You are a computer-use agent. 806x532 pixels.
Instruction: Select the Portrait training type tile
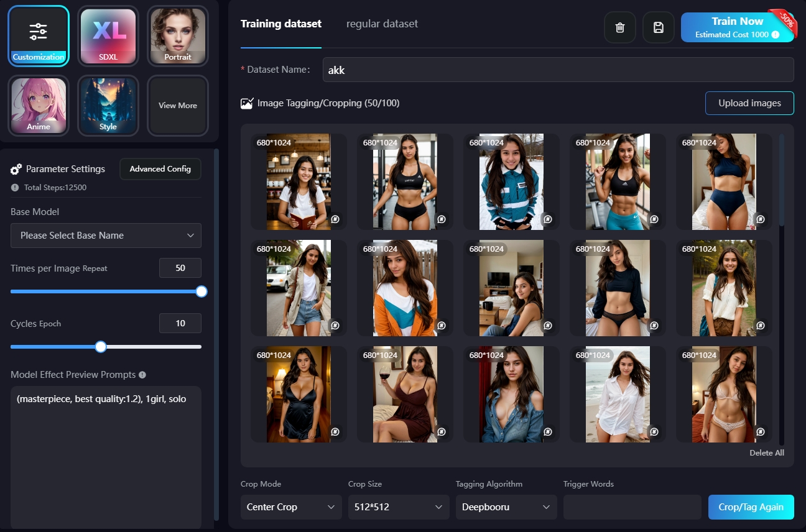pyautogui.click(x=178, y=36)
